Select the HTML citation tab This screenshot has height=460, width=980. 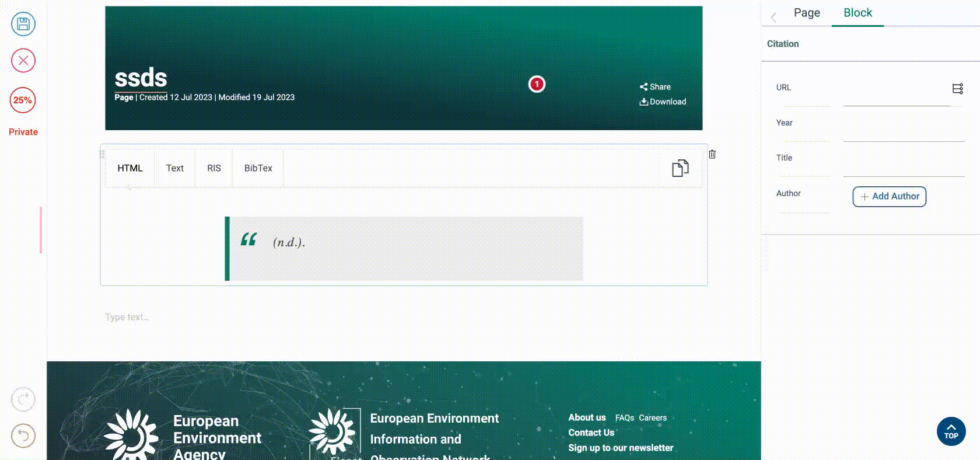tap(130, 168)
